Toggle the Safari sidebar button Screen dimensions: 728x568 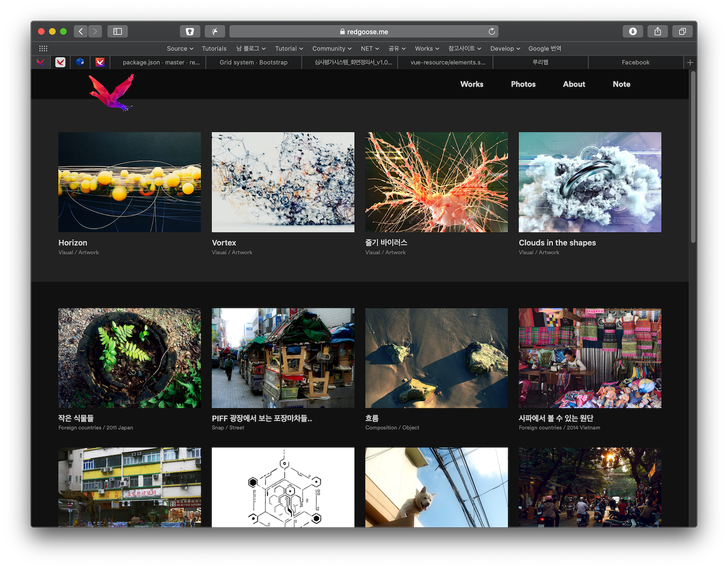pos(117,31)
